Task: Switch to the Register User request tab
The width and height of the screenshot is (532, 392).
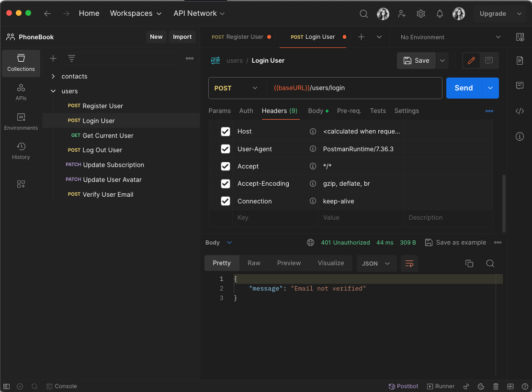Action: tap(241, 37)
